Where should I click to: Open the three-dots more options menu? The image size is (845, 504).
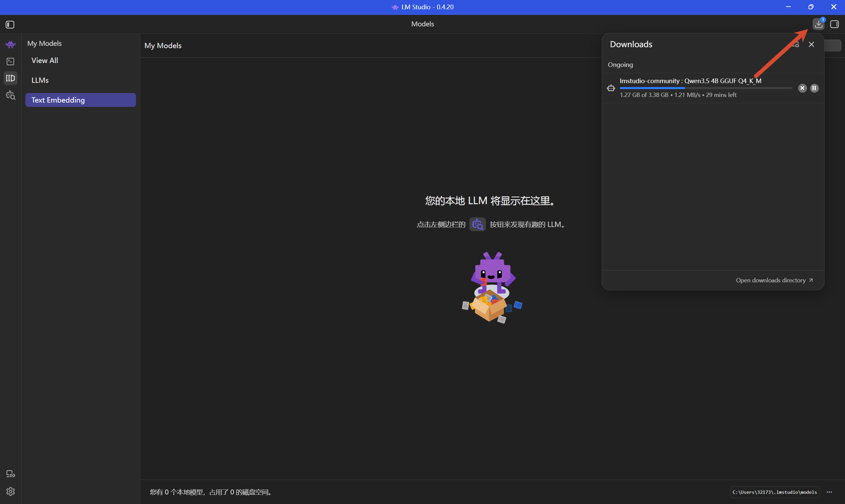tap(829, 492)
